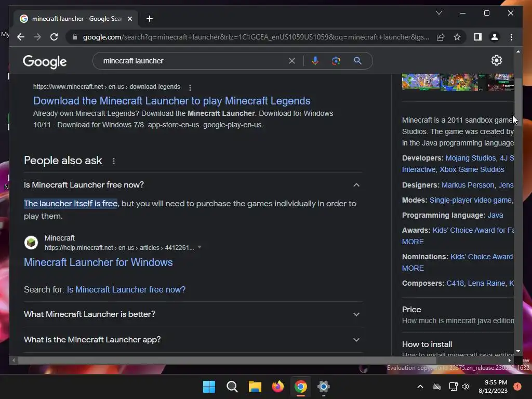Reload the Google search page

(x=54, y=37)
